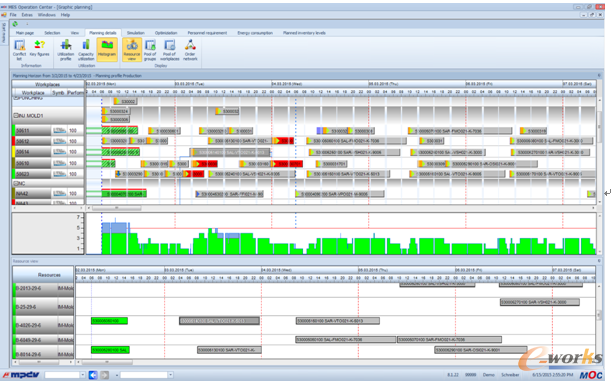The height and width of the screenshot is (381, 613).
Task: Click the Gantt chart horizontal scrollbar thumb
Action: click(117, 208)
